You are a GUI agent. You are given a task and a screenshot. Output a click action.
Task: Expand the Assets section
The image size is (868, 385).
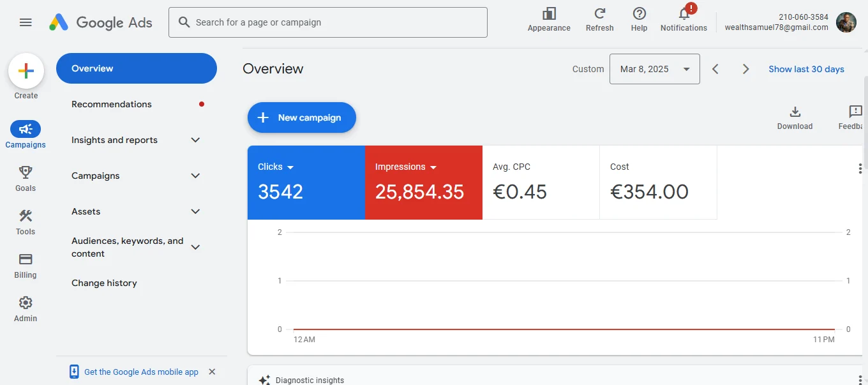click(x=195, y=211)
